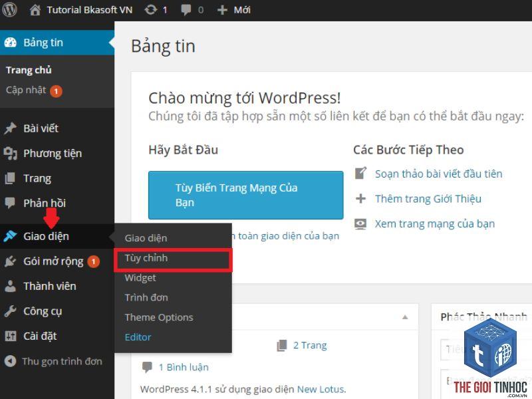Select Trang chủ submenu item
The height and width of the screenshot is (399, 532).
(29, 70)
